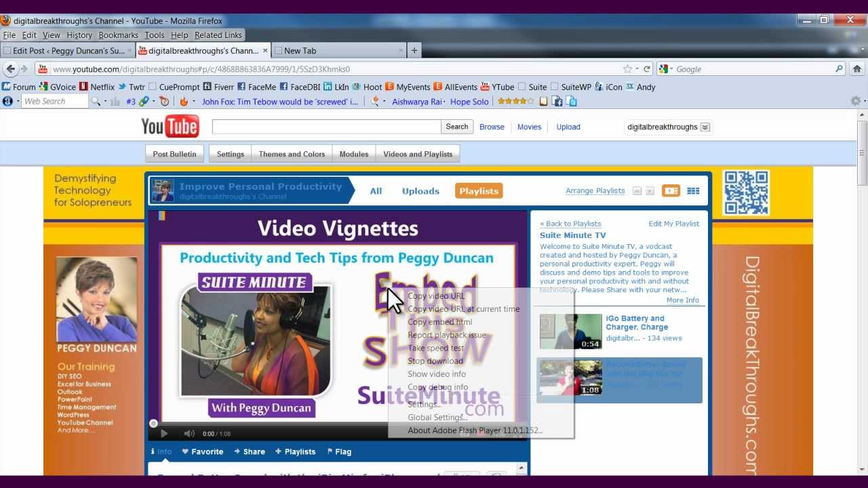Image resolution: width=868 pixels, height=488 pixels.
Task: Open the Netflix bookmark
Action: [97, 87]
